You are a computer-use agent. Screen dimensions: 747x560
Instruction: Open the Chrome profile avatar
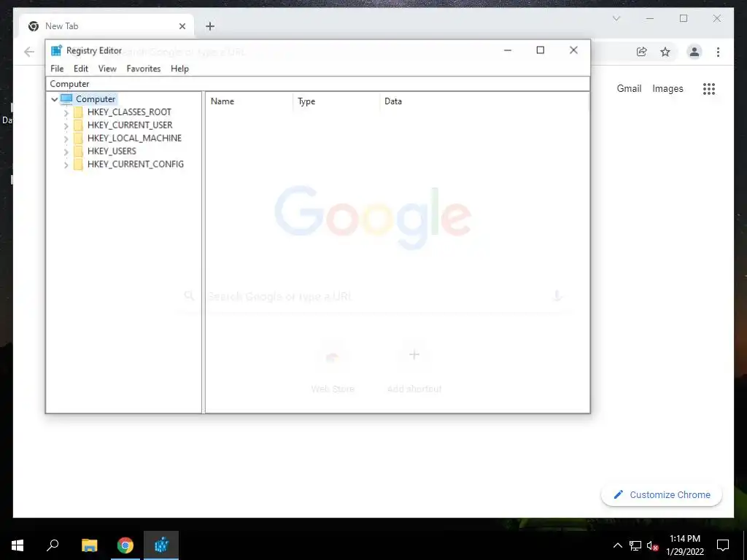(694, 52)
